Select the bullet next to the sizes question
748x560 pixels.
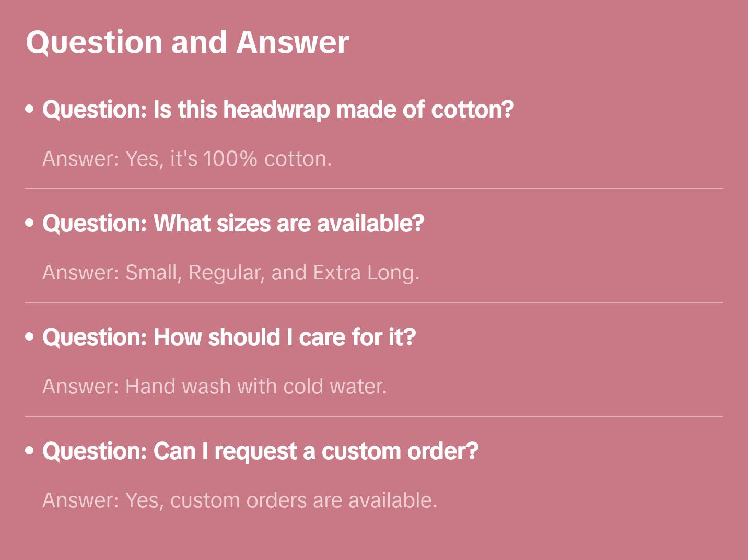pos(30,224)
